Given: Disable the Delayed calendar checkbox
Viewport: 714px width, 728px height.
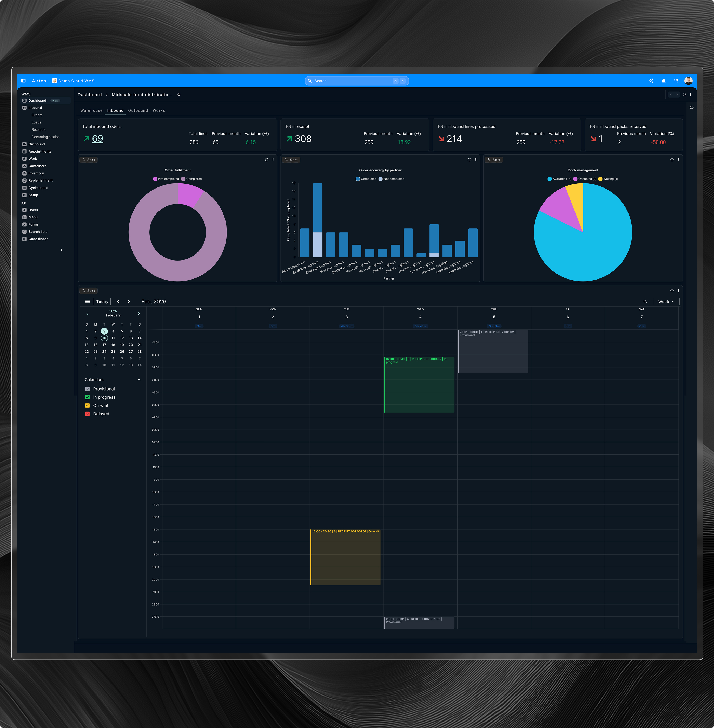Looking at the screenshot, I should point(87,414).
